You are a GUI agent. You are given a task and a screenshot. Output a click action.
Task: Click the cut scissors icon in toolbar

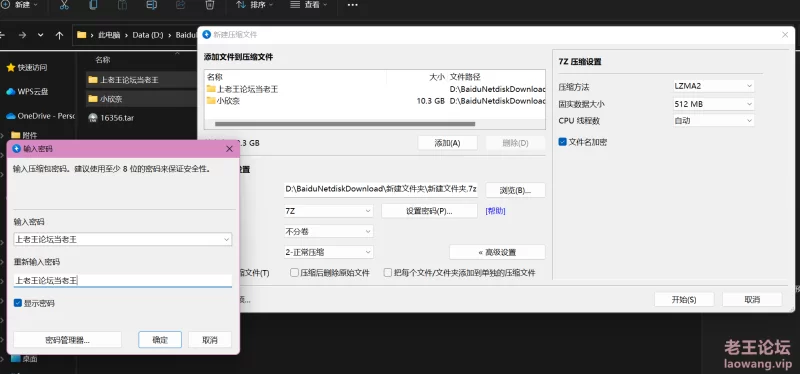pyautogui.click(x=64, y=5)
